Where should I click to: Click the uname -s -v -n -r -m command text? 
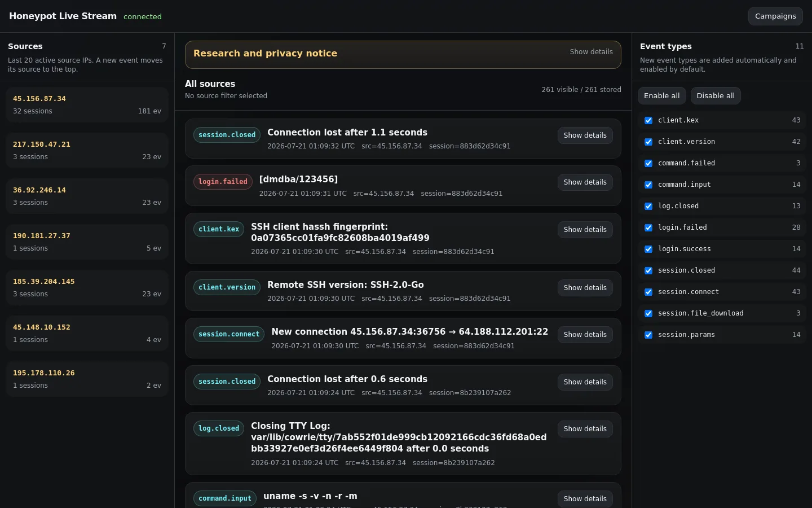(x=310, y=496)
